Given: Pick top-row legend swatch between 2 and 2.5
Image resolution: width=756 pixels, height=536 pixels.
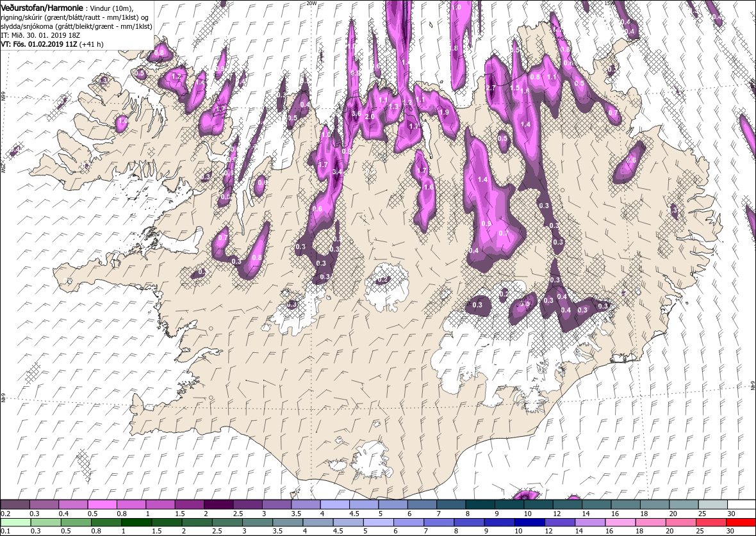Looking at the screenshot, I should [x=218, y=504].
